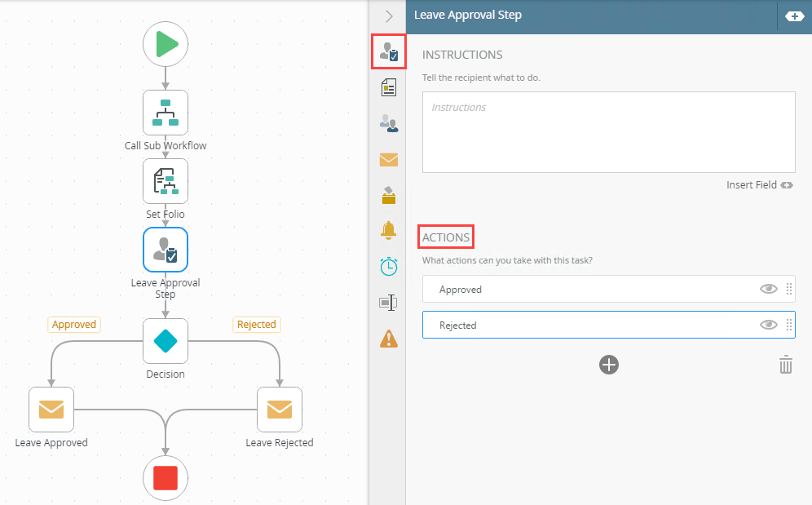This screenshot has width=812, height=505.
Task: Open the Email Alert envelope tab
Action: click(389, 160)
